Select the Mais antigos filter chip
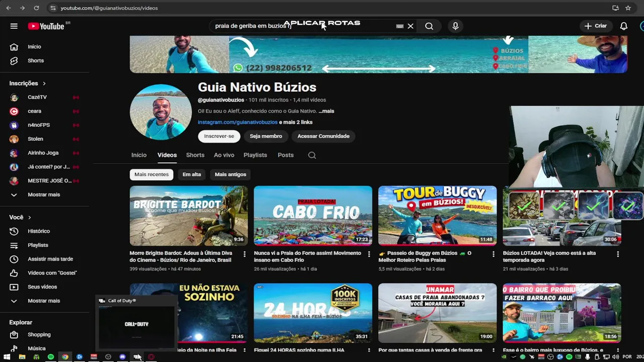Image resolution: width=644 pixels, height=362 pixels. (230, 174)
